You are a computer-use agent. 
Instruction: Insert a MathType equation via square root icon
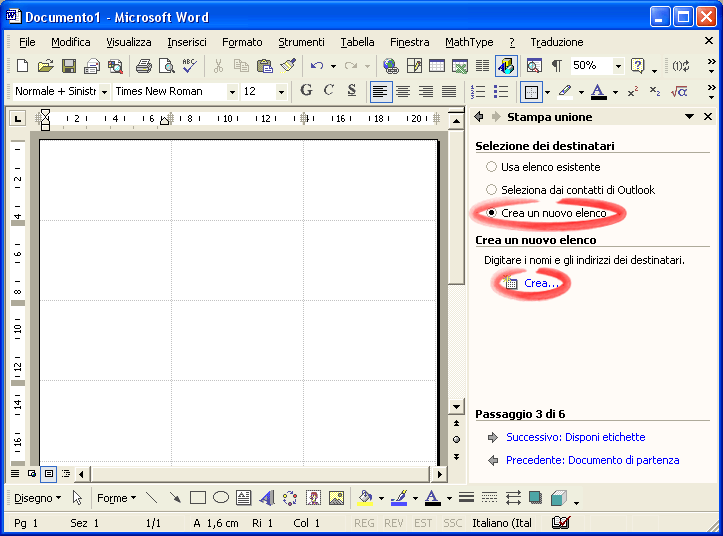[x=679, y=92]
